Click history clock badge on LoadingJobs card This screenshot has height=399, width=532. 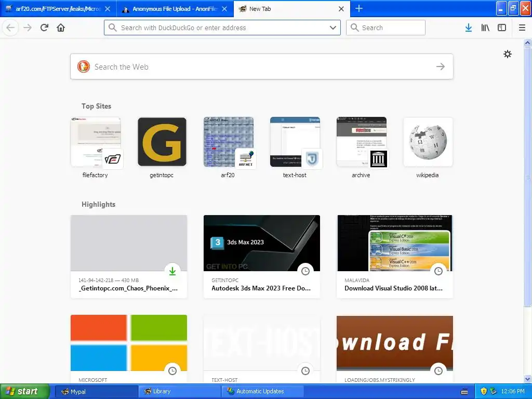(x=438, y=371)
